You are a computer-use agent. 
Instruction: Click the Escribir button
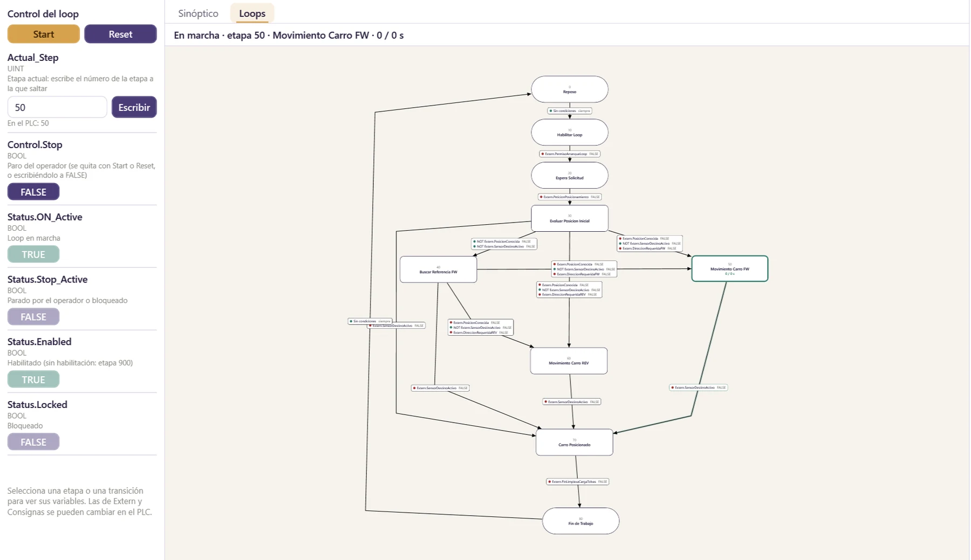[134, 107]
